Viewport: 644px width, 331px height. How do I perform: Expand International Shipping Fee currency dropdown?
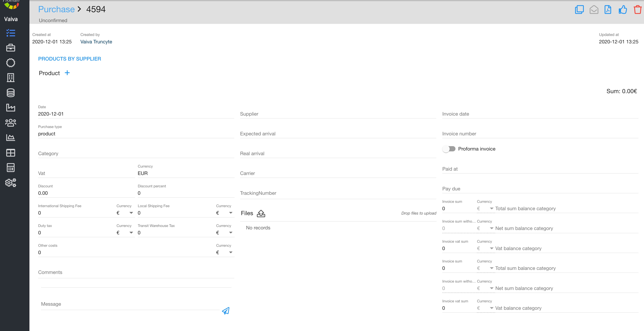[x=131, y=213]
